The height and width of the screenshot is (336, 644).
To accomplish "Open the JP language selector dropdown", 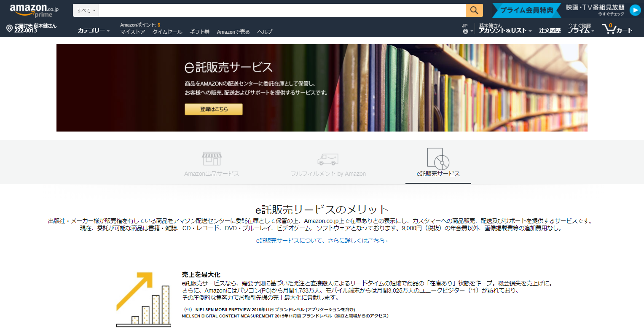I will (467, 29).
